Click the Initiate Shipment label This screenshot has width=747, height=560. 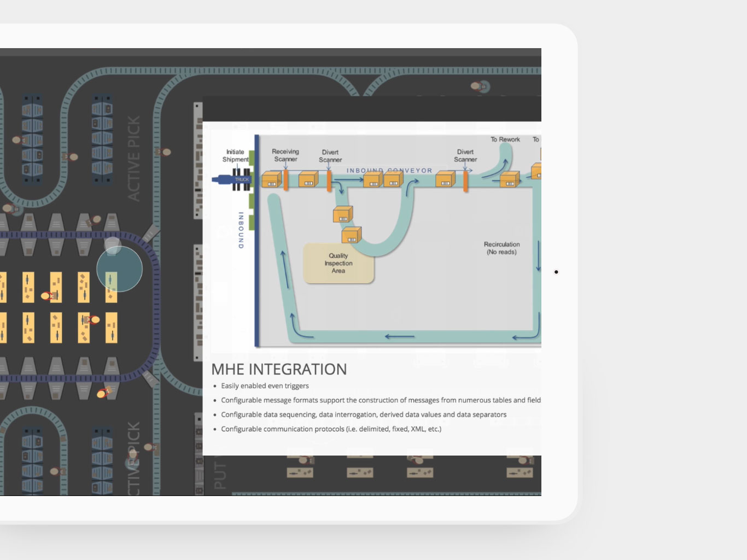click(x=235, y=156)
